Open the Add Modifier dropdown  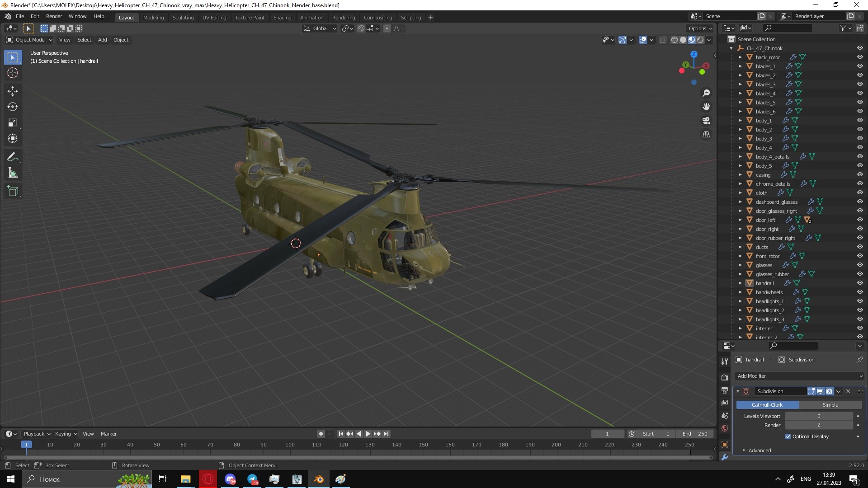(x=799, y=376)
